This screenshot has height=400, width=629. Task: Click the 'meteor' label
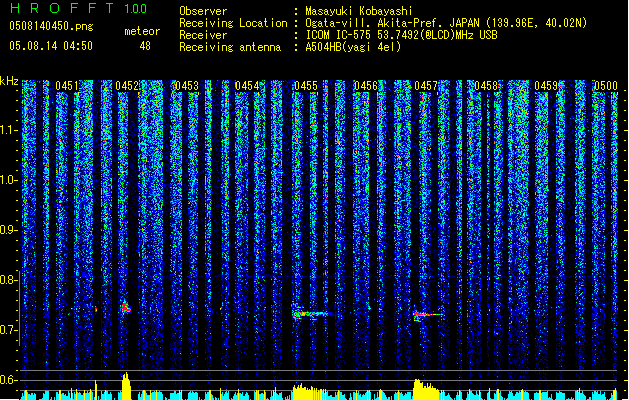[x=142, y=31]
